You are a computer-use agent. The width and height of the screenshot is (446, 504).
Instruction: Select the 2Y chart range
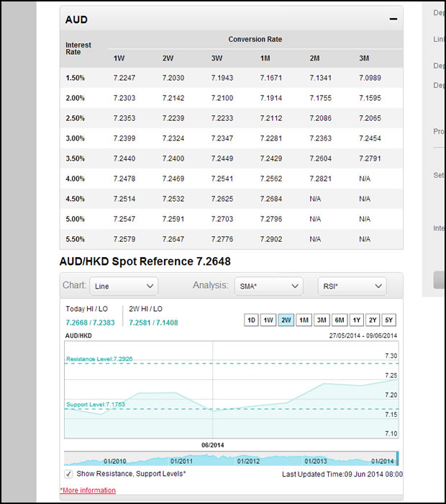373,320
